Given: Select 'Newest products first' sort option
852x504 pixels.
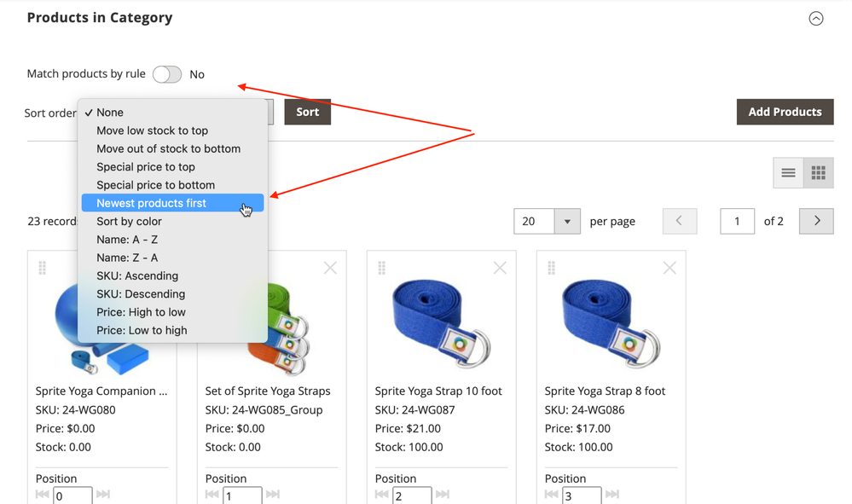Looking at the screenshot, I should tap(152, 203).
